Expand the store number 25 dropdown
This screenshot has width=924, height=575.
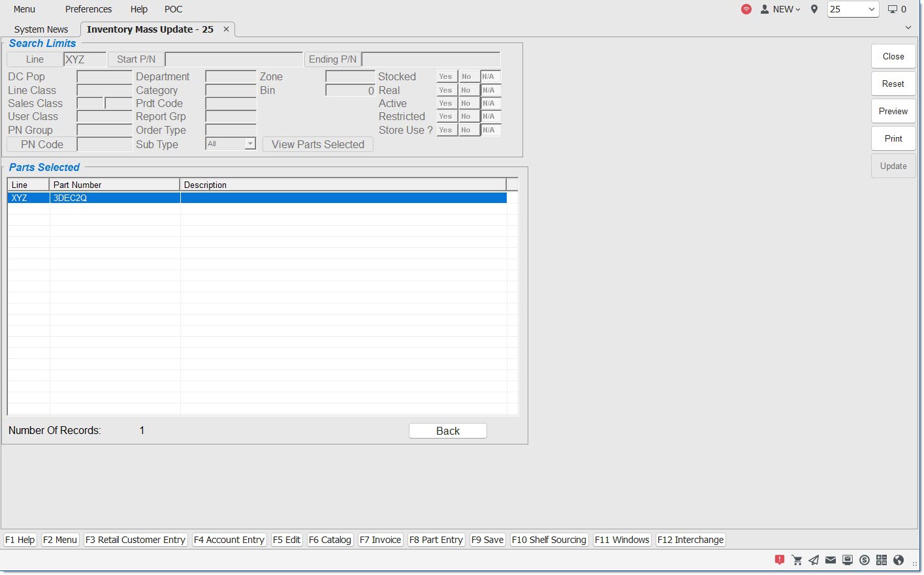[x=871, y=9]
